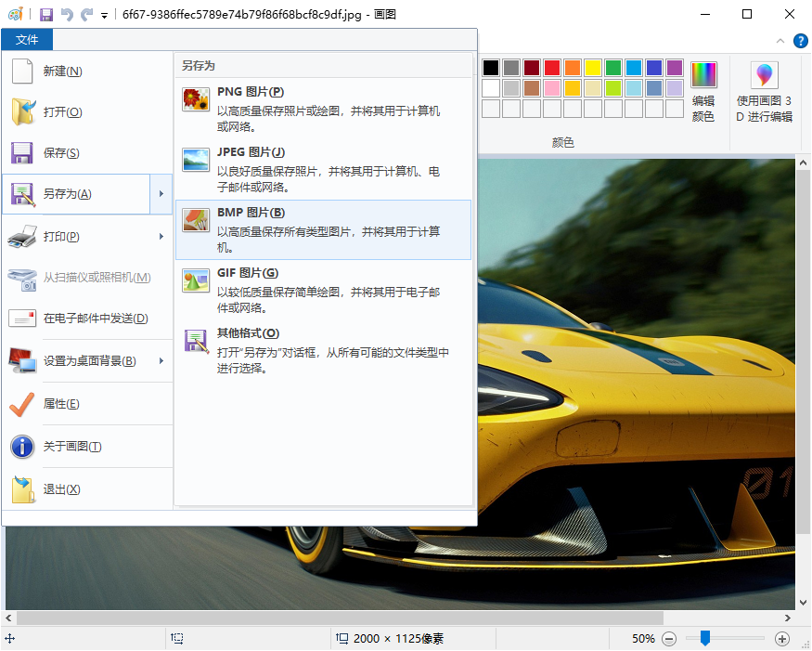812x651 pixels.
Task: Open the quick access toolbar customization arrow
Action: point(102,13)
